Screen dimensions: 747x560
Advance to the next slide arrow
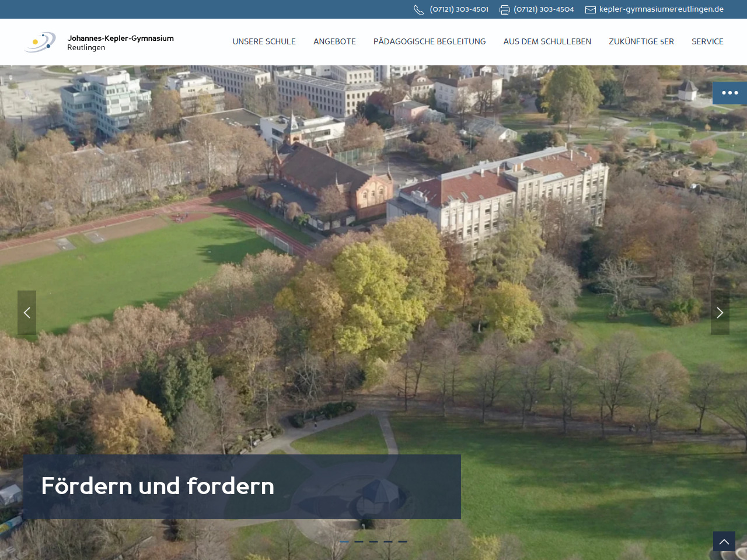click(x=720, y=313)
